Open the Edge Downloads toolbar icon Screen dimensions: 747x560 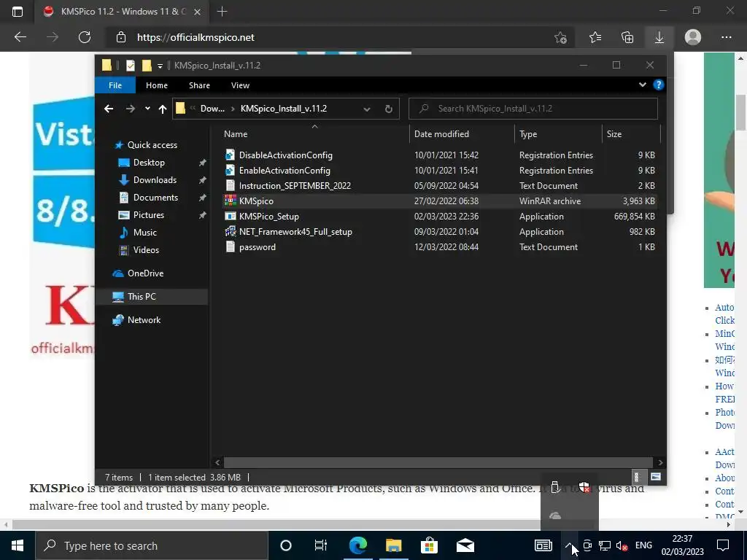(x=659, y=37)
